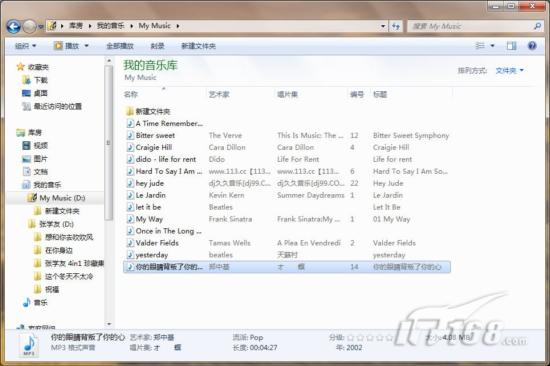550x366 pixels.
Task: Click the 收藏夹 star icon
Action: 21,67
